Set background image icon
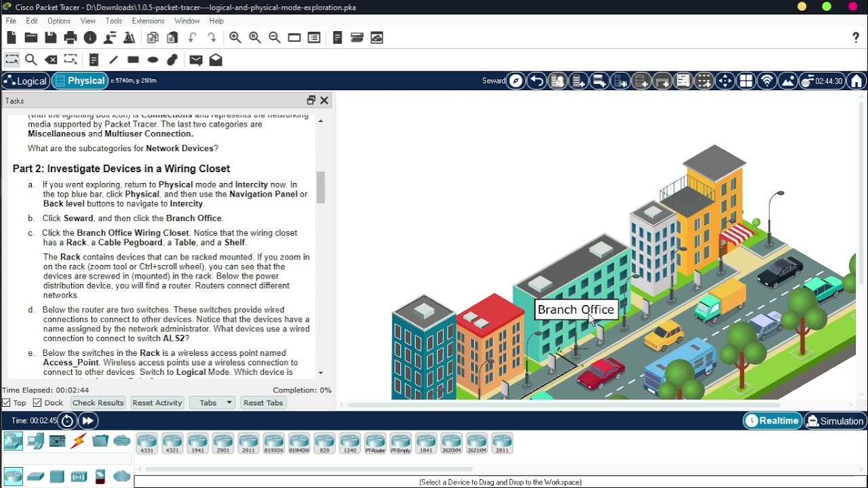868x488 pixels. [x=788, y=81]
